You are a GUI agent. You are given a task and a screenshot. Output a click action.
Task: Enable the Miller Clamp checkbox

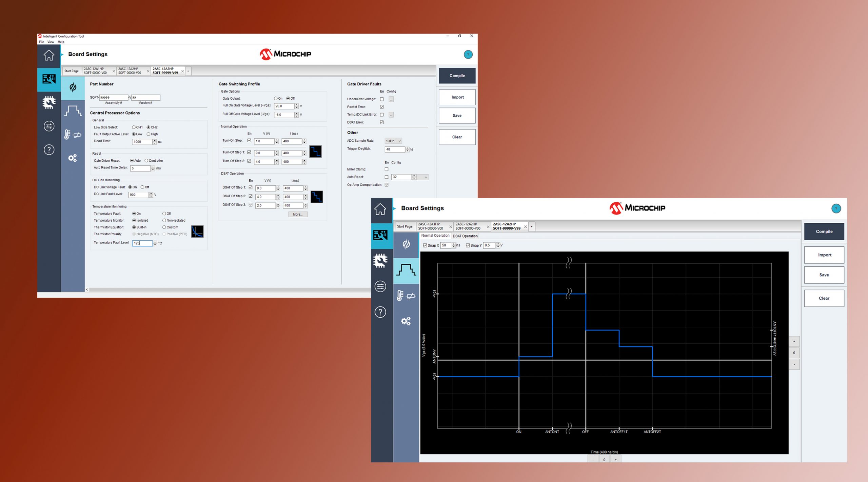[387, 169]
